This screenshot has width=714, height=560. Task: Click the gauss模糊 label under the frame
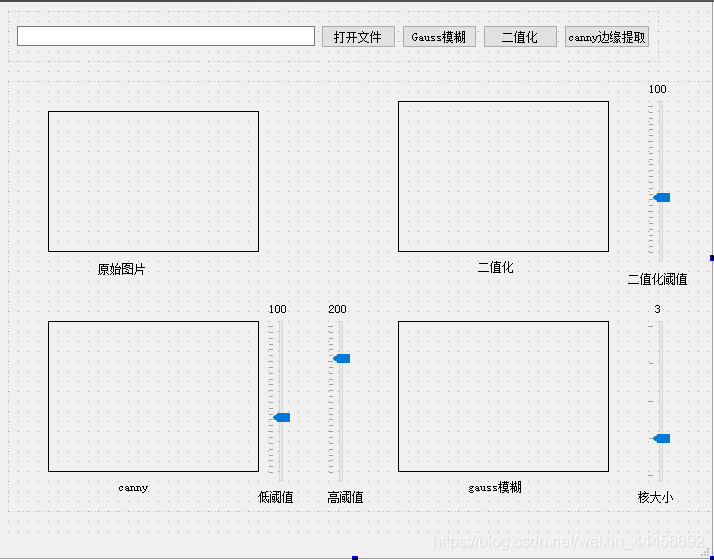point(495,488)
